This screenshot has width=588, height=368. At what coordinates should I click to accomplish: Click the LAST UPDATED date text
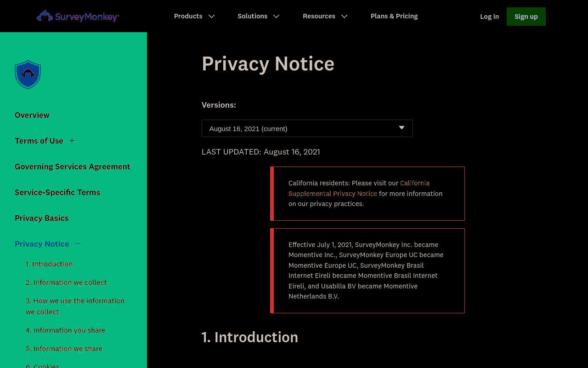click(x=261, y=152)
